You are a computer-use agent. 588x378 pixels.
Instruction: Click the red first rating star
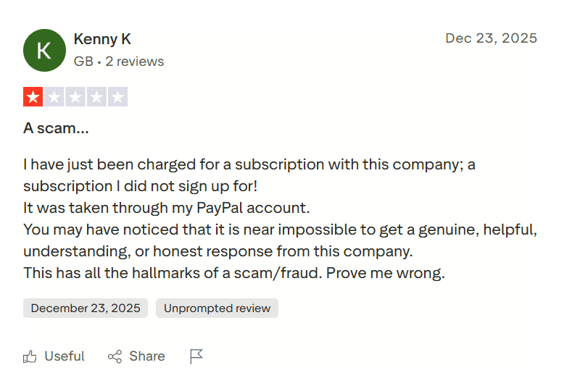[33, 97]
